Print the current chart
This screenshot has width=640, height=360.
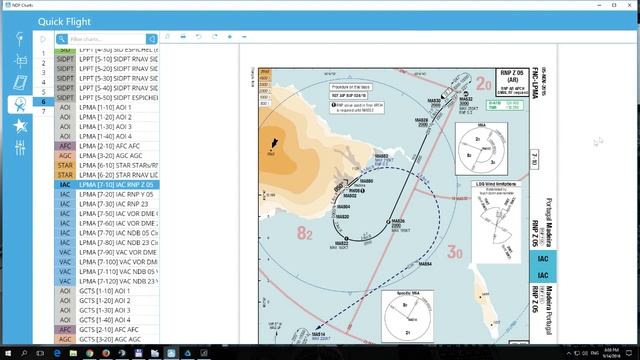click(183, 37)
